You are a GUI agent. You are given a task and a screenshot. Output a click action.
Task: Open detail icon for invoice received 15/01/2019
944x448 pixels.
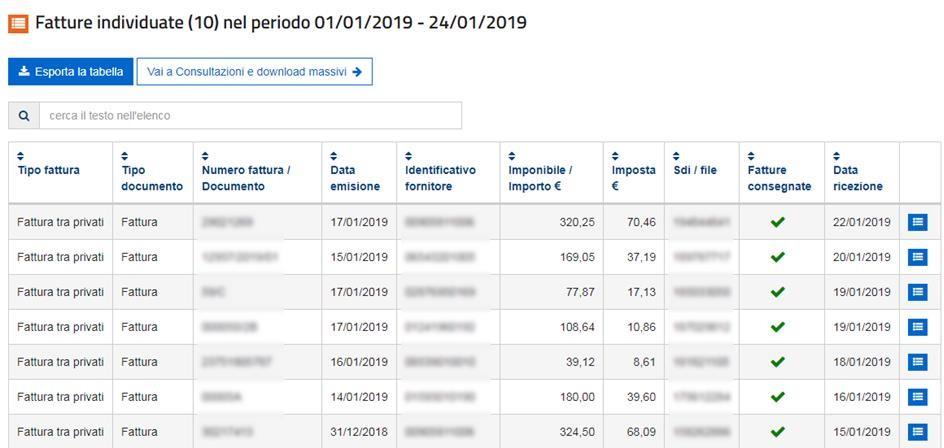tap(917, 432)
